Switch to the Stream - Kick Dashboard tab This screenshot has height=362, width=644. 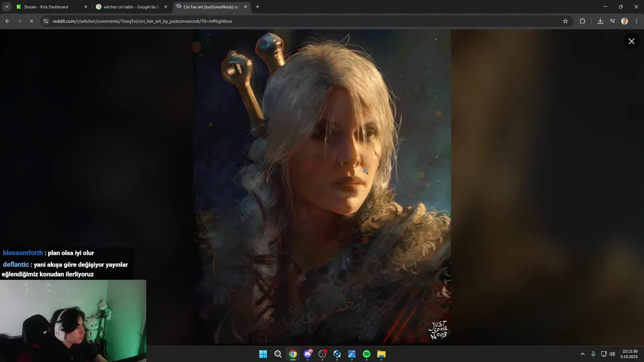point(46,7)
